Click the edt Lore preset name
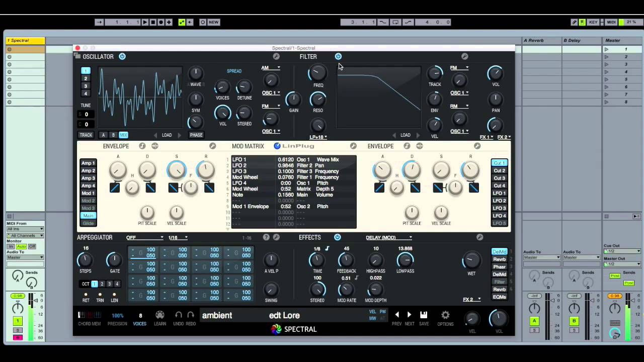 [x=284, y=315]
